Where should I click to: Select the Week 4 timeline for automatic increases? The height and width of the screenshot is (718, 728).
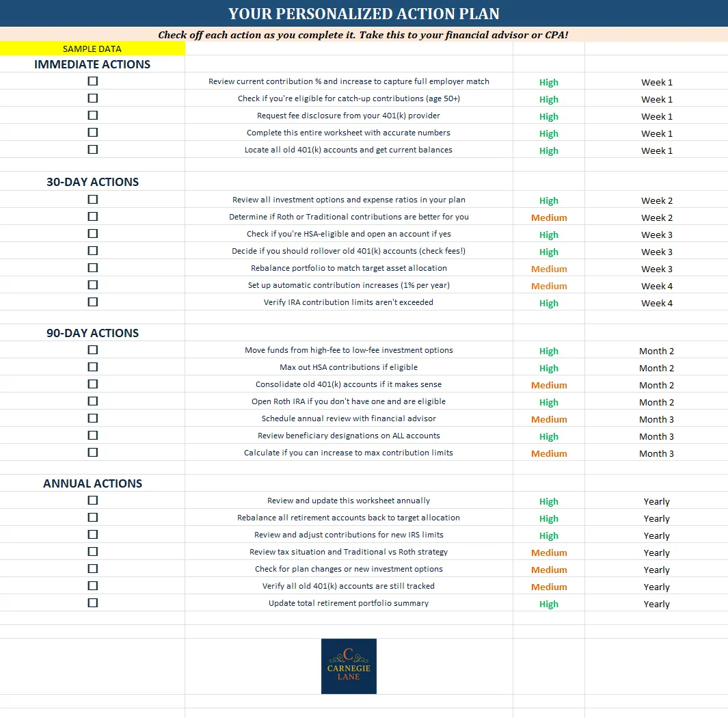click(x=656, y=286)
